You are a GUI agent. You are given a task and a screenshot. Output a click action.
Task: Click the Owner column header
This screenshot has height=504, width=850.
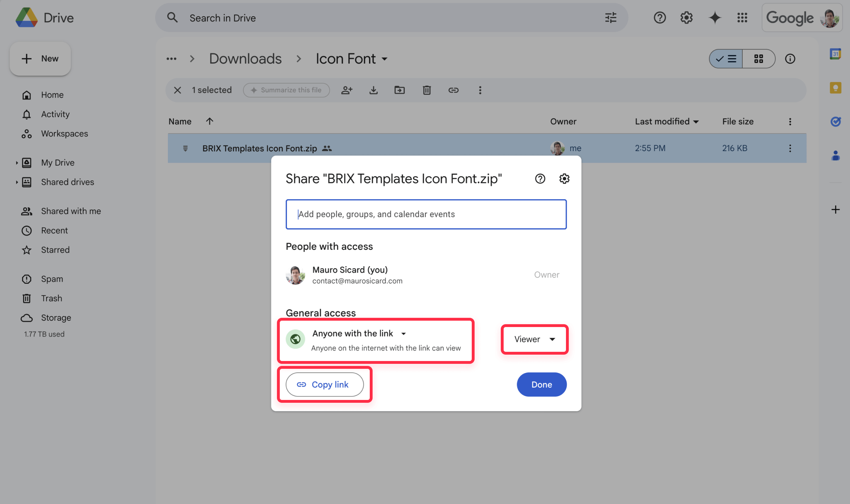[x=563, y=121]
